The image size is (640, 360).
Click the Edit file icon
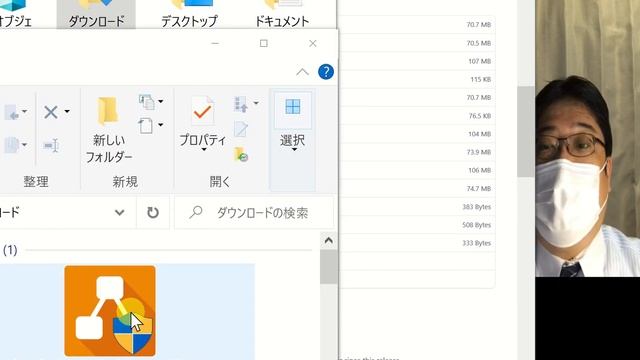click(x=241, y=129)
